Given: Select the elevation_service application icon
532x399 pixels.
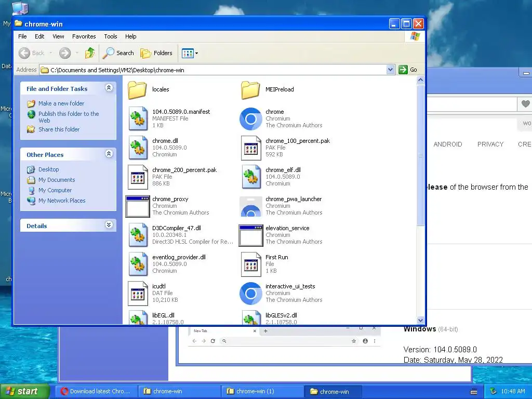Looking at the screenshot, I should [x=251, y=235].
